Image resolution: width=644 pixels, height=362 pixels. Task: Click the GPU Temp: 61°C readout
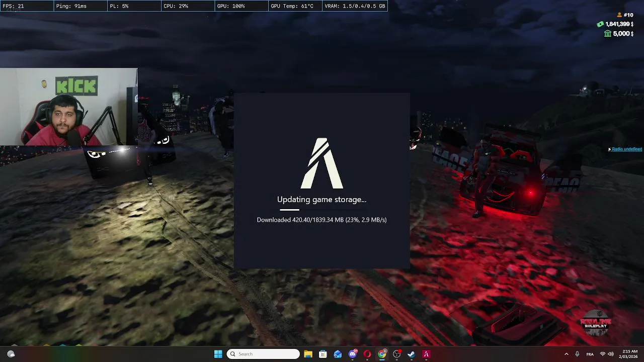295,6
